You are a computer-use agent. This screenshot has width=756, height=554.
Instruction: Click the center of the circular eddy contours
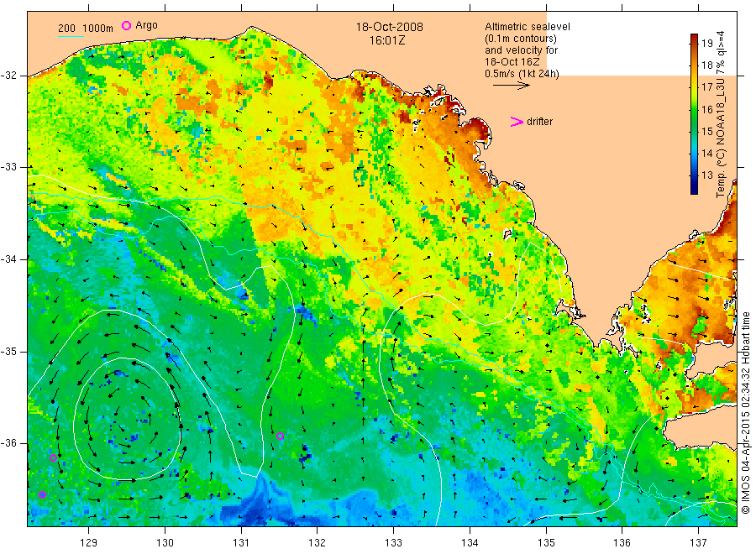(126, 418)
